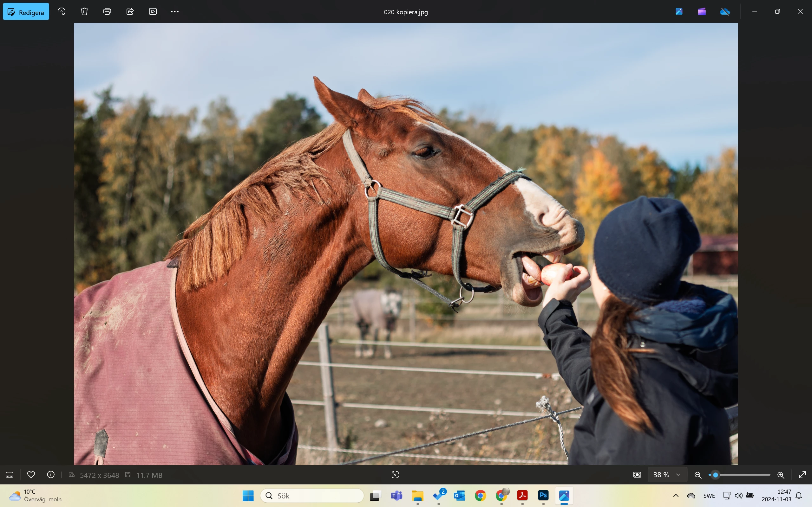Open the three-dots more options menu
The image size is (812, 507).
click(174, 12)
